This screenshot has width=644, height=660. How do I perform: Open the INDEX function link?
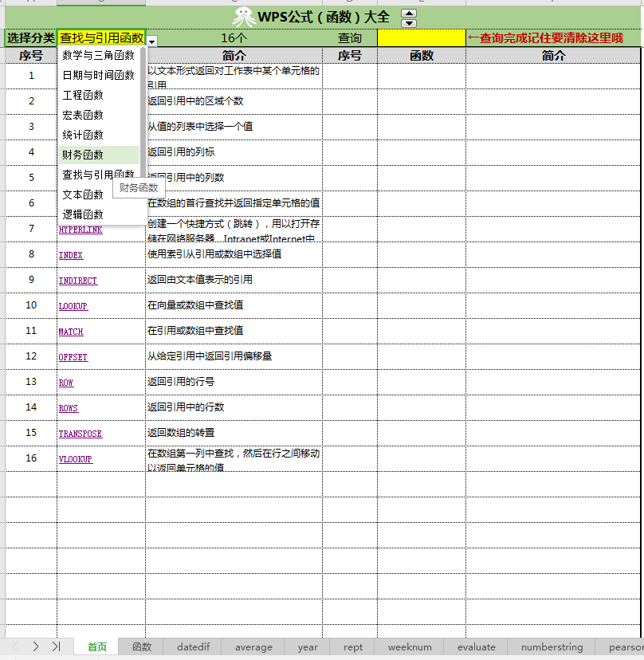(71, 255)
